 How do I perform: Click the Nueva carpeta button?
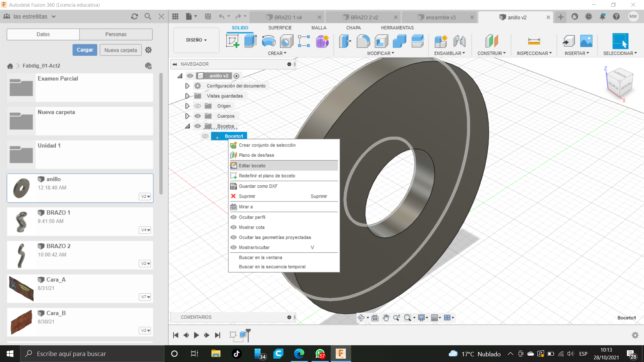pyautogui.click(x=120, y=50)
